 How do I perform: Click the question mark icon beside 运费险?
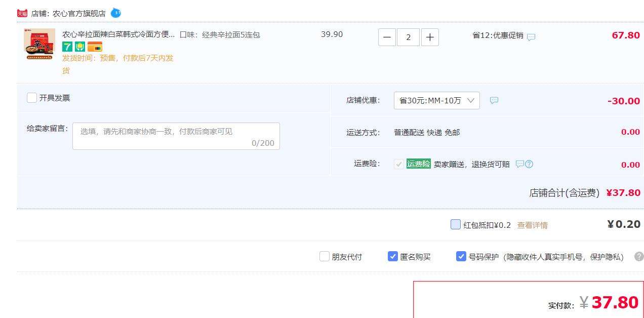click(x=529, y=164)
